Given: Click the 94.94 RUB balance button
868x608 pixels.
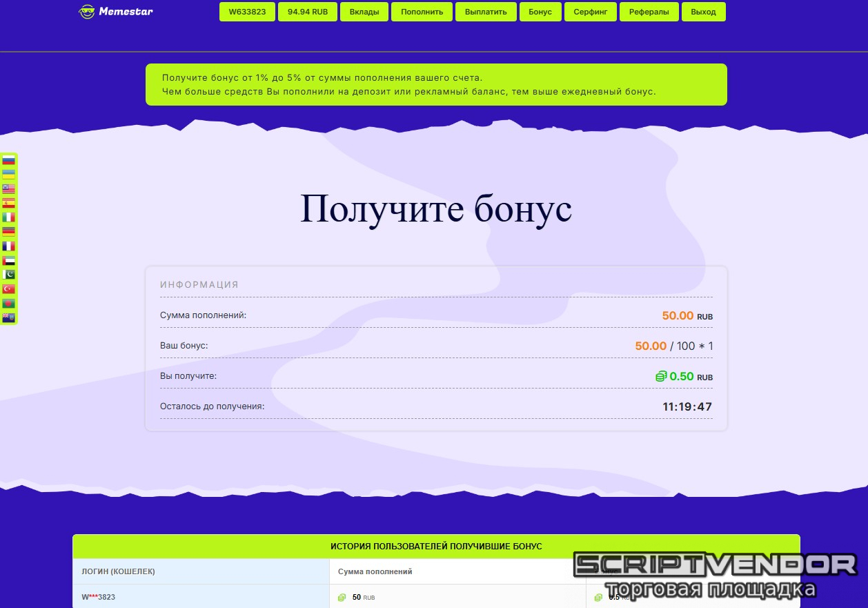Looking at the screenshot, I should 308,12.
